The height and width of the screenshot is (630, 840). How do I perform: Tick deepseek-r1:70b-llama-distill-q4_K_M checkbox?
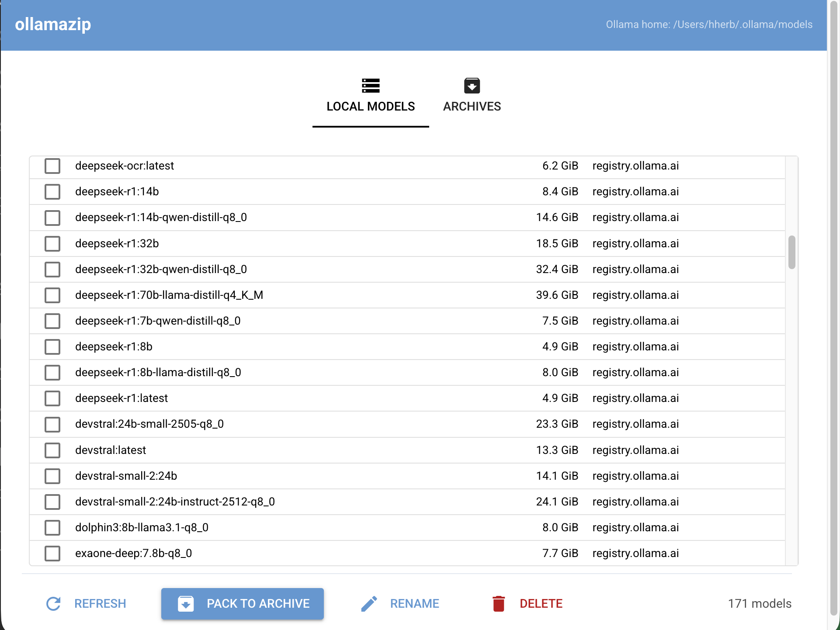52,295
